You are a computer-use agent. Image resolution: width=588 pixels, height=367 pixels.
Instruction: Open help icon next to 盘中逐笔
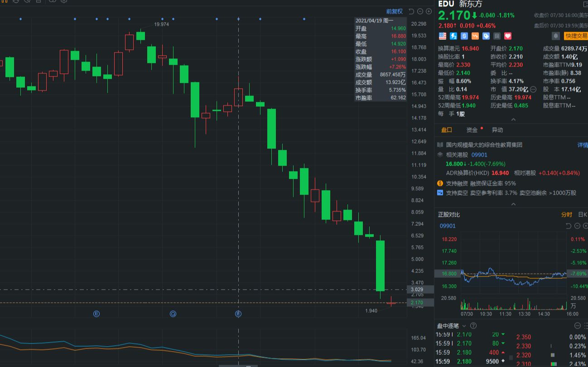point(473,326)
